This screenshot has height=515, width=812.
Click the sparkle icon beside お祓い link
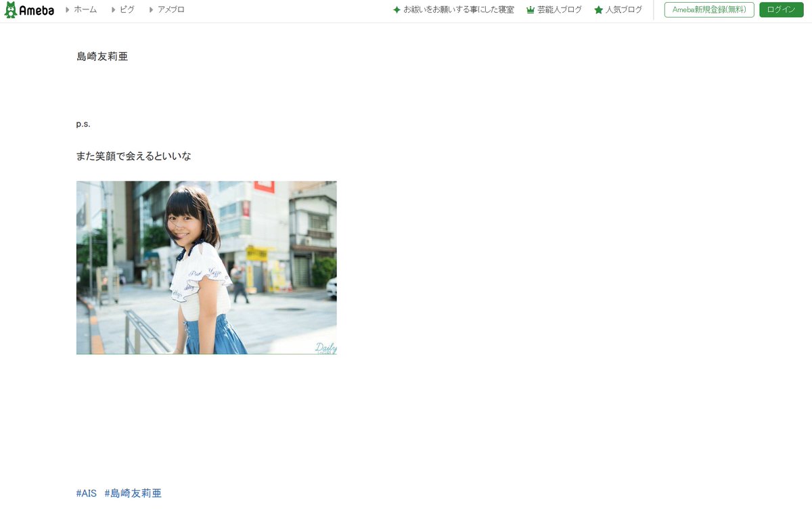pyautogui.click(x=397, y=10)
